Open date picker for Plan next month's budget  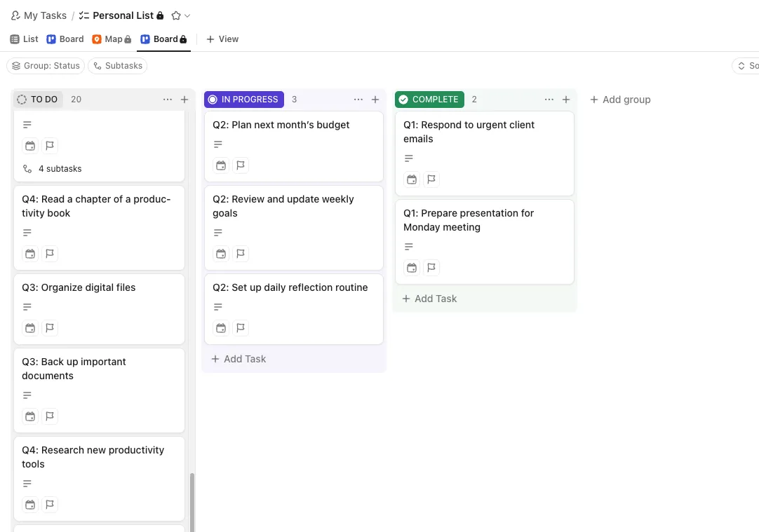[x=221, y=165]
